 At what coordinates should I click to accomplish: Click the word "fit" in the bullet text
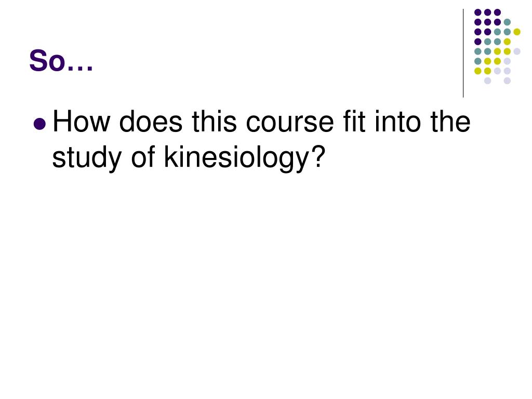point(354,122)
